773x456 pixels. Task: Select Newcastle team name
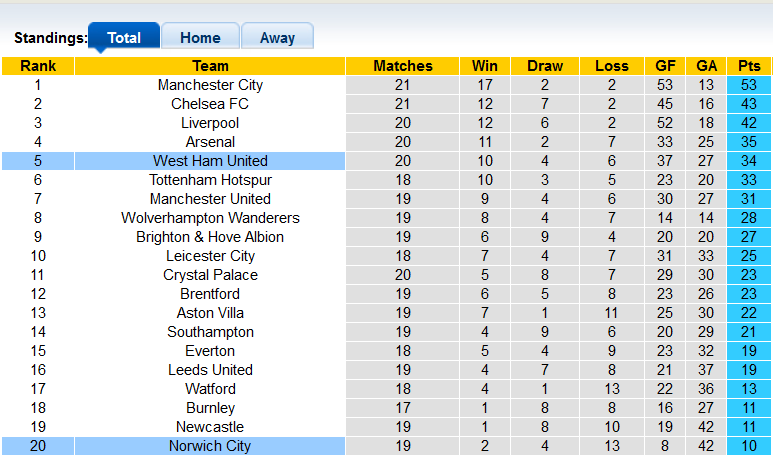point(210,427)
